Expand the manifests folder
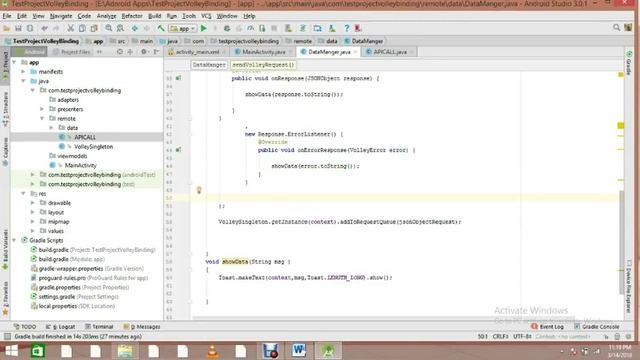 [23, 72]
